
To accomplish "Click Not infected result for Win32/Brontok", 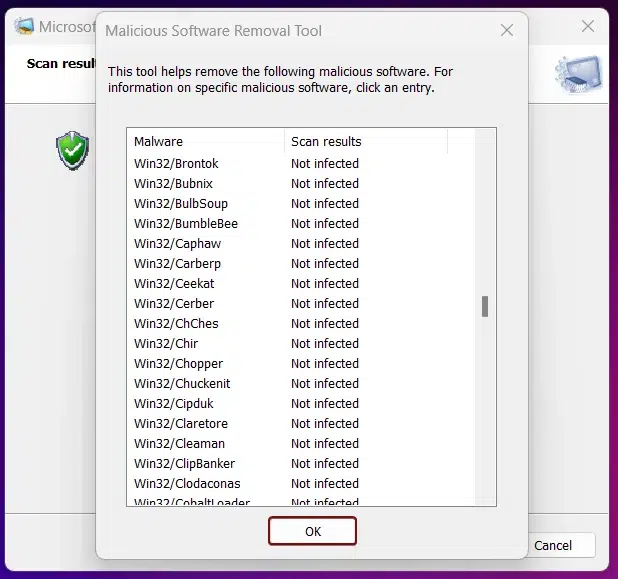I will pos(325,164).
